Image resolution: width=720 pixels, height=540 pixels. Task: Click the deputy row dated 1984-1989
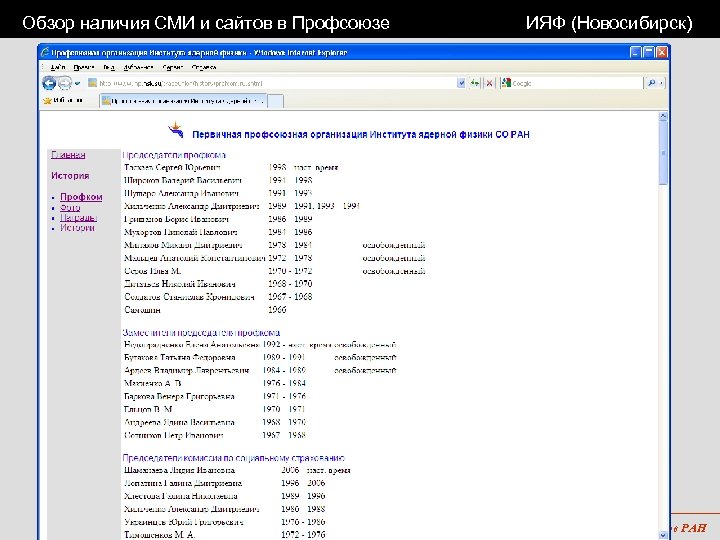coord(260,370)
